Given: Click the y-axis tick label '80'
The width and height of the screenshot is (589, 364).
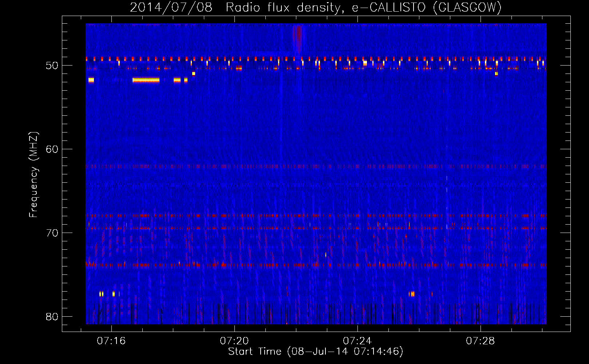Looking at the screenshot, I should pos(52,317).
